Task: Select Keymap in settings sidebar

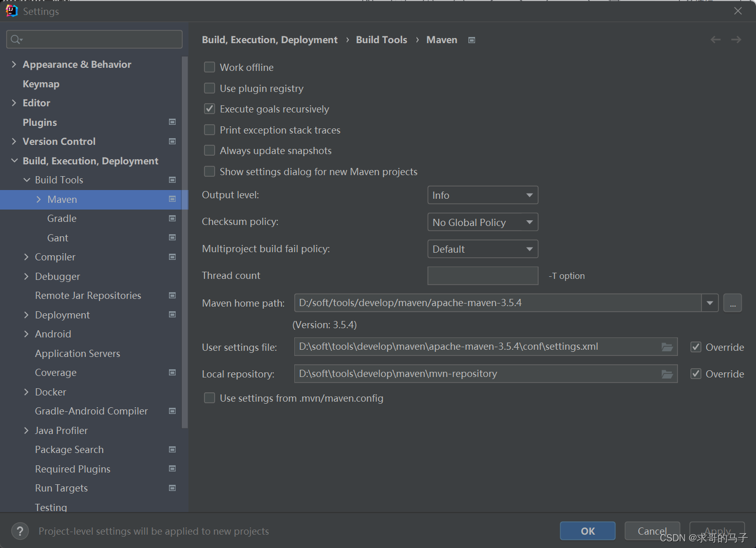Action: [41, 84]
